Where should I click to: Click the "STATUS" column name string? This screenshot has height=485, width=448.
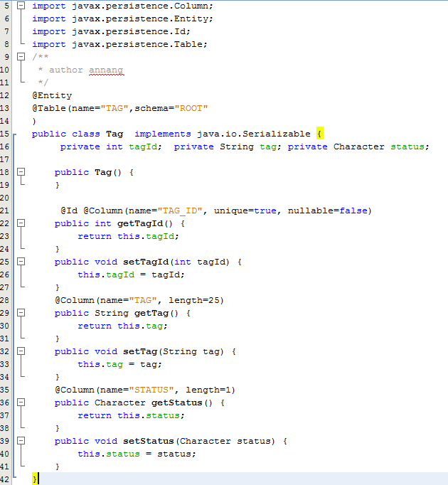[151, 390]
